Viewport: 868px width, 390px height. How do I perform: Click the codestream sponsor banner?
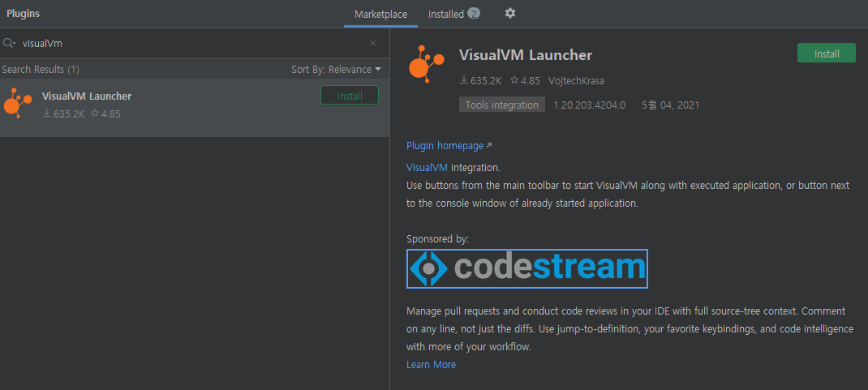[x=527, y=269]
